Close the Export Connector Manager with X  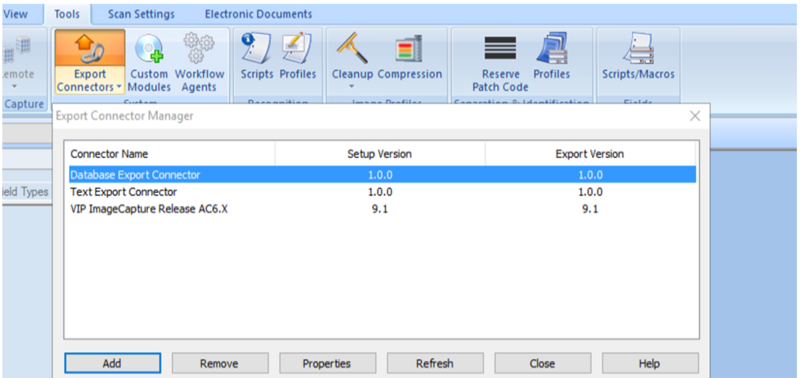694,116
